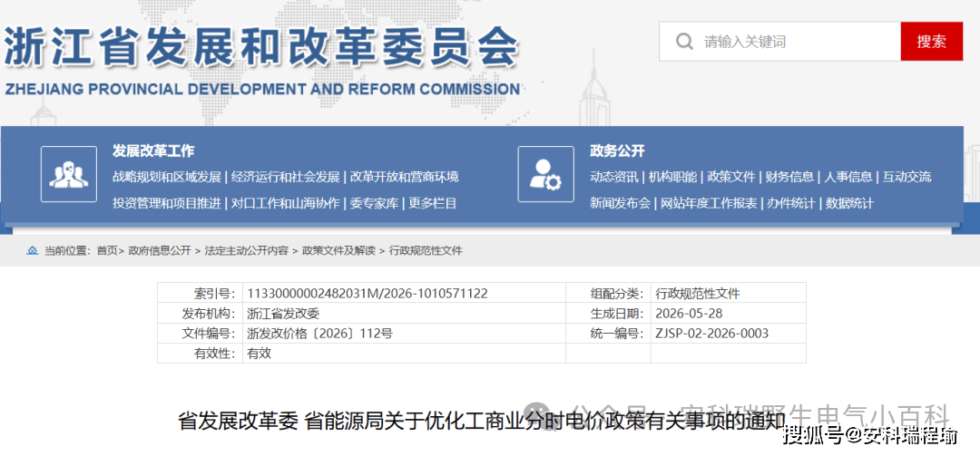Screen dimensions: 980x456
Task: Click 行政规范性文件 breadcrumb item
Action: [x=426, y=250]
